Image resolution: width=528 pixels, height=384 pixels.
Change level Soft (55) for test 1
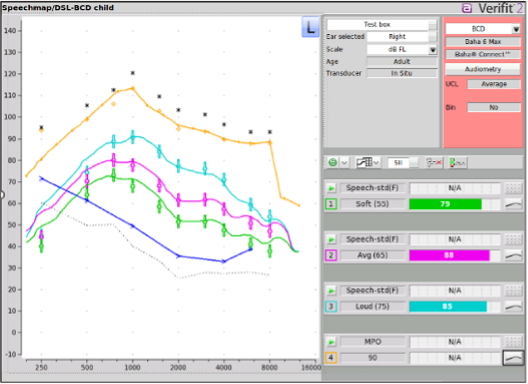tap(372, 204)
